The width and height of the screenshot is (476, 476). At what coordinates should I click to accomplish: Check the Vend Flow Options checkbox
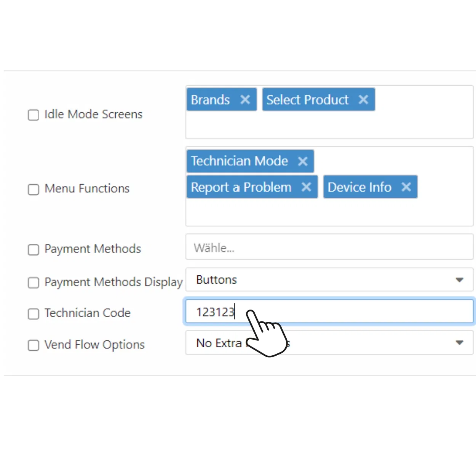coord(34,345)
